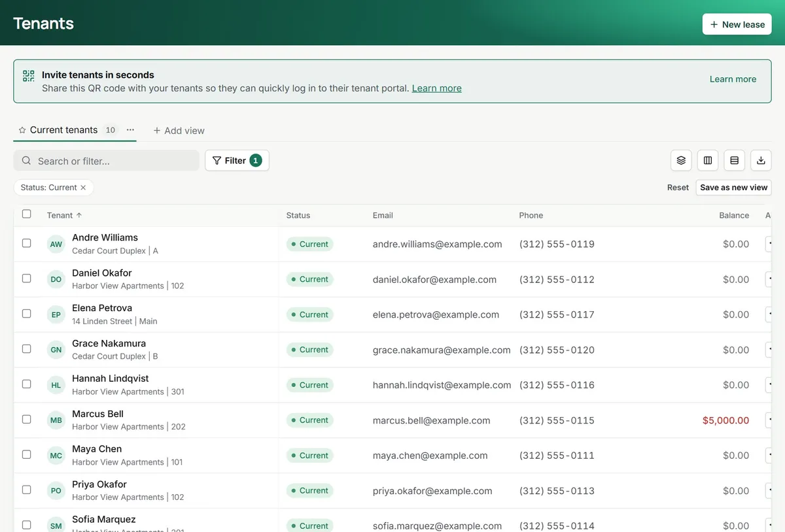Click the New lease button

tap(737, 24)
